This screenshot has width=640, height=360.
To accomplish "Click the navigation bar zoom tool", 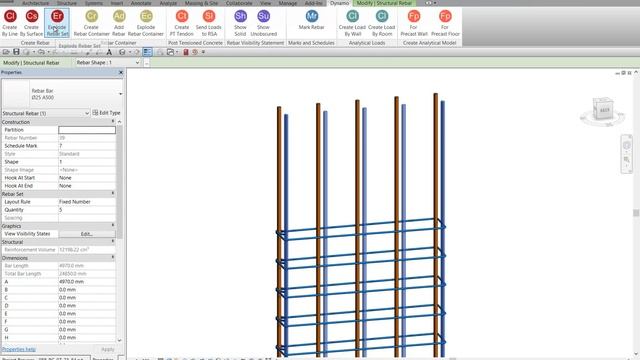I will tap(627, 160).
